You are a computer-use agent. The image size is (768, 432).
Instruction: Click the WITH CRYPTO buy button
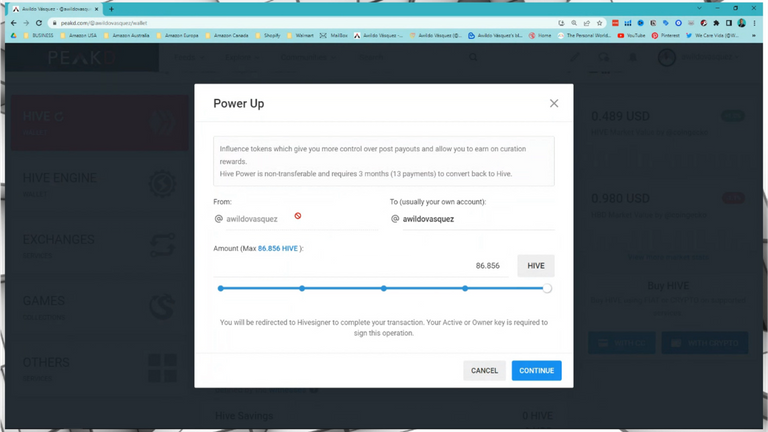click(705, 343)
